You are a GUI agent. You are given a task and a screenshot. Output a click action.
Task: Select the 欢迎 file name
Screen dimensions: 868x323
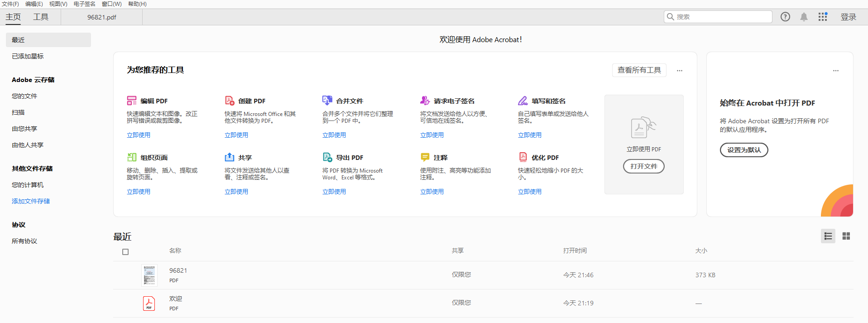point(176,299)
